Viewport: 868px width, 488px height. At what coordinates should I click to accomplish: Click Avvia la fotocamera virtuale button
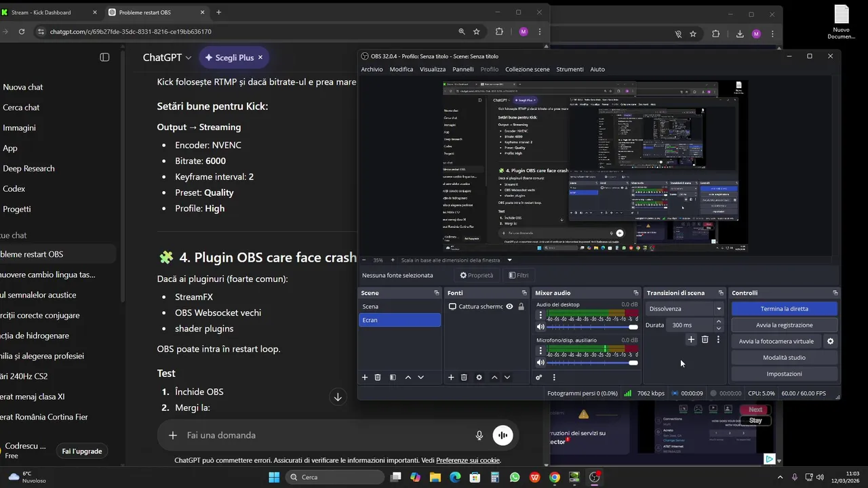click(x=776, y=342)
